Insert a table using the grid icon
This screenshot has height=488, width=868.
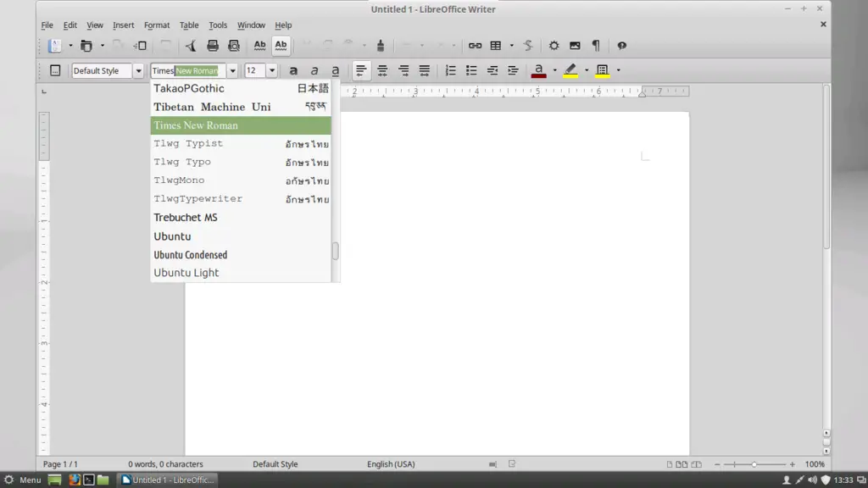click(496, 46)
